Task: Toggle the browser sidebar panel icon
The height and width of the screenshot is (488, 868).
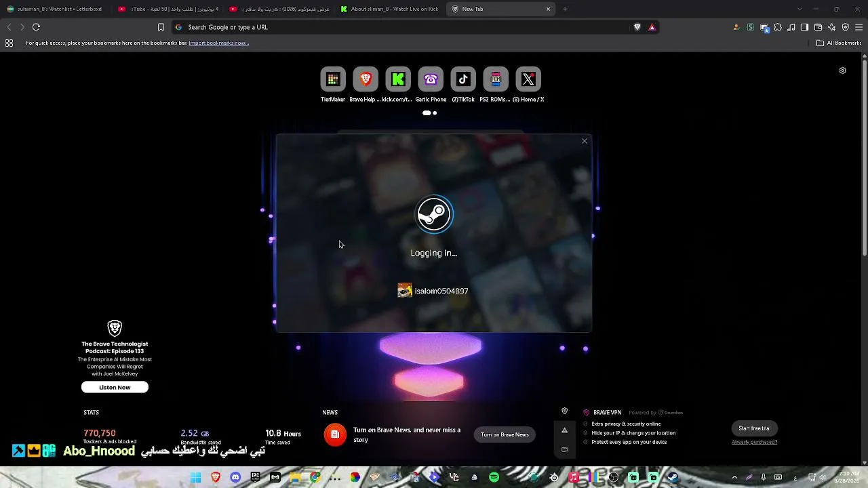Action: [x=805, y=27]
